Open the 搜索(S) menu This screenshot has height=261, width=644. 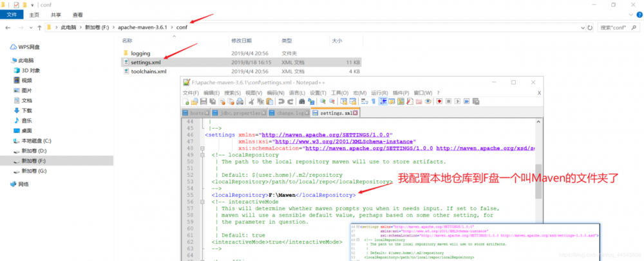pyautogui.click(x=232, y=93)
